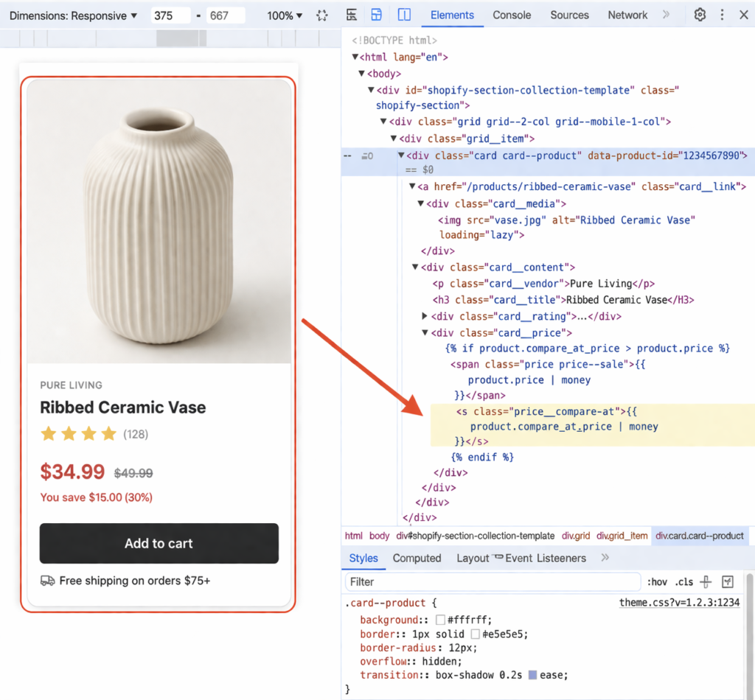Switch to the Computed tab
755x700 pixels.
tap(417, 559)
